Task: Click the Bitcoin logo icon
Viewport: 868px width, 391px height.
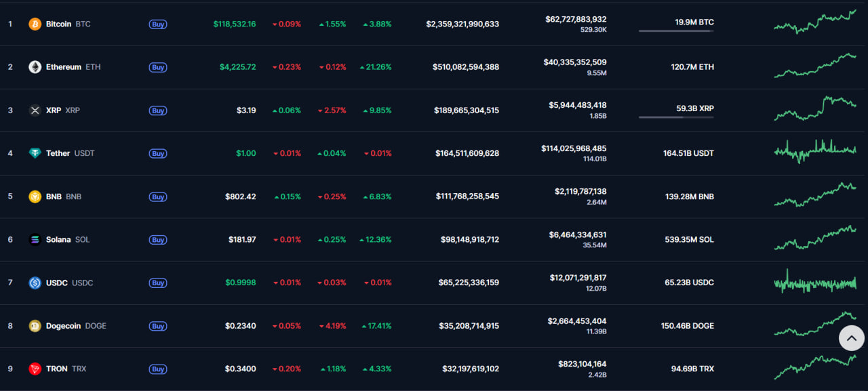Action: 35,24
